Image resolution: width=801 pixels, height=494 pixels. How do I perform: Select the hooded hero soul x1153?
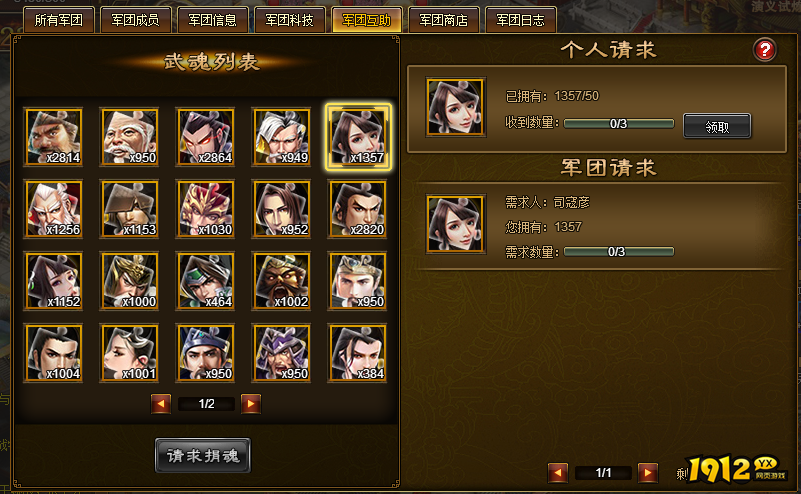coord(129,209)
